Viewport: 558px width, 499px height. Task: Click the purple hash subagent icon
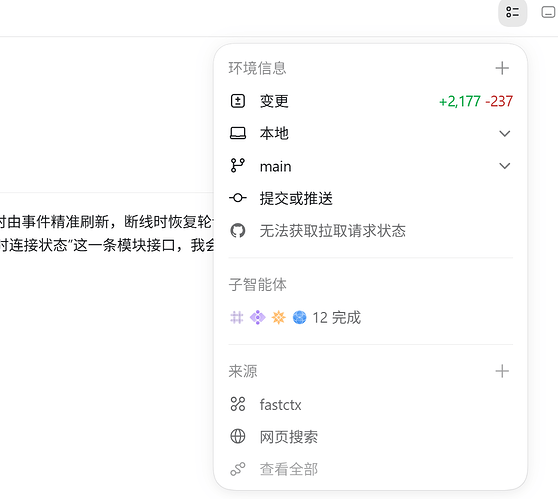237,317
